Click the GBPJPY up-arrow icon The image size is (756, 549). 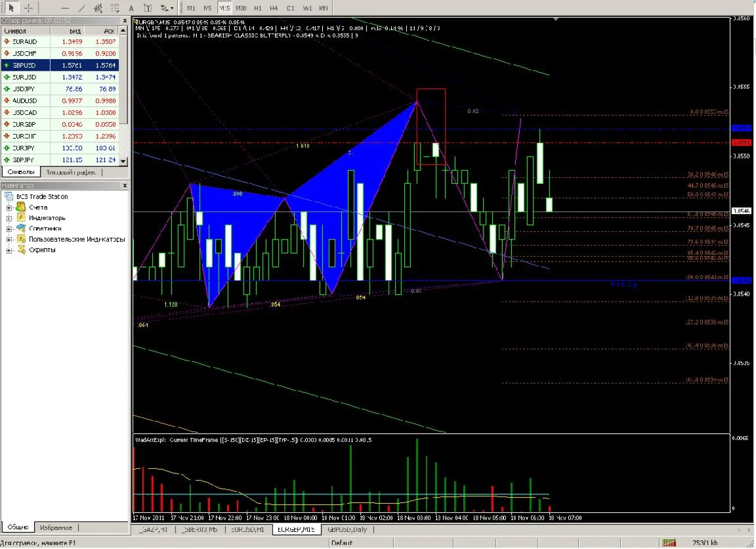tap(7, 160)
